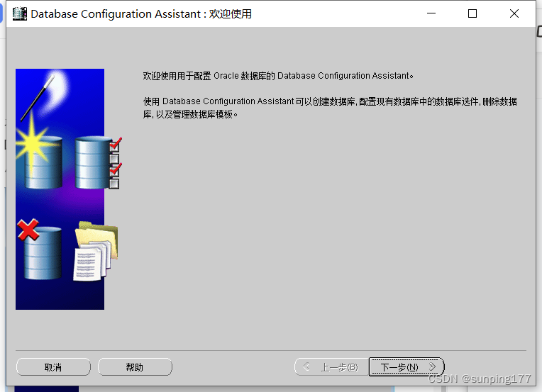Viewport: 542px width, 392px height.
Task: Click the window title 欢迎使用 text
Action: [x=231, y=13]
